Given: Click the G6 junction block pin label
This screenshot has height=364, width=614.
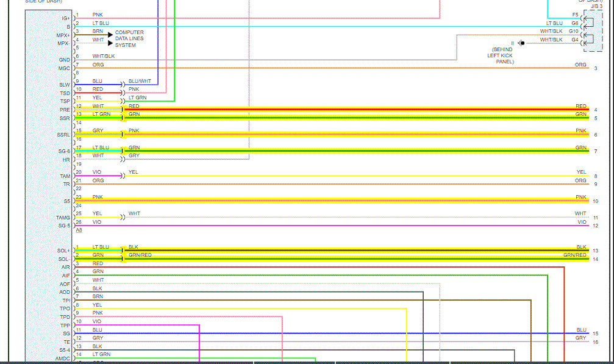Looking at the screenshot, I should [575, 24].
